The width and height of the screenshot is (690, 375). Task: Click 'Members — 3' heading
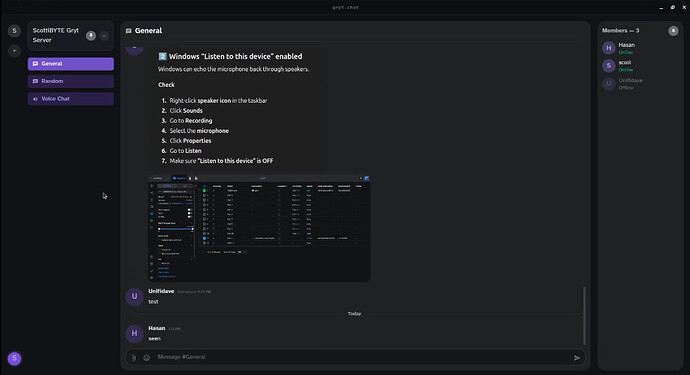click(620, 30)
